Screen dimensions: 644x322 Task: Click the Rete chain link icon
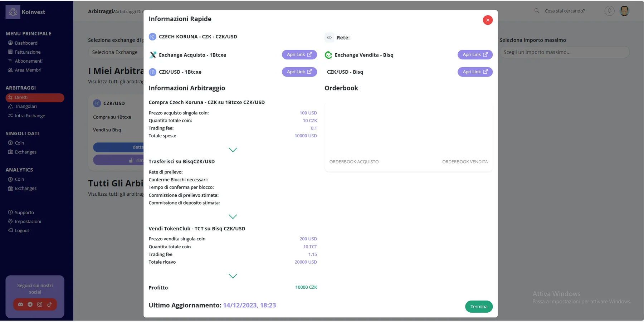point(329,38)
